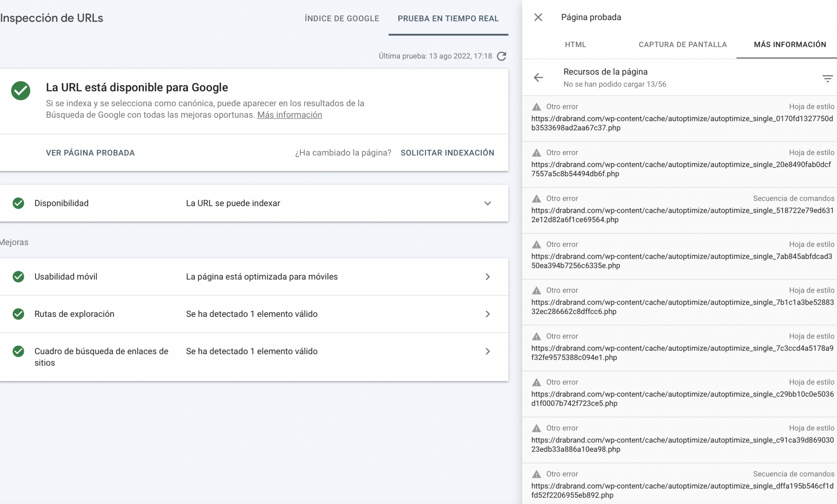Close the Página probada panel
837x504 pixels.
(x=538, y=17)
